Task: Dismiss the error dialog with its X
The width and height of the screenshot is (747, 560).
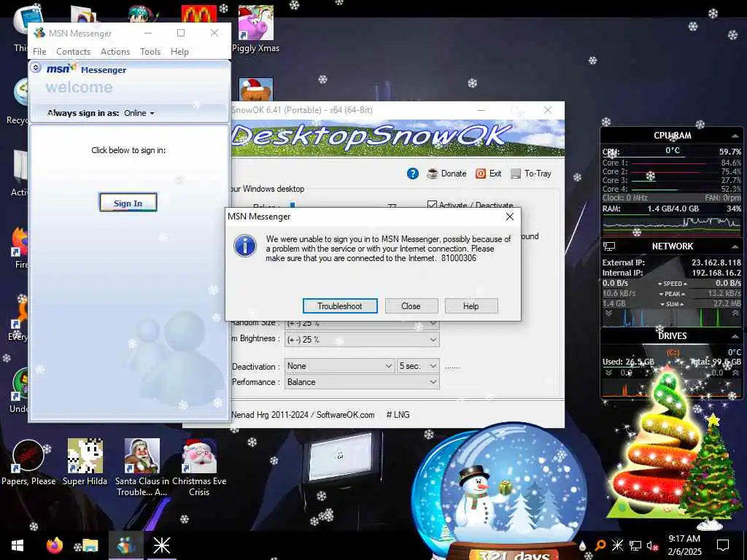Action: point(509,217)
